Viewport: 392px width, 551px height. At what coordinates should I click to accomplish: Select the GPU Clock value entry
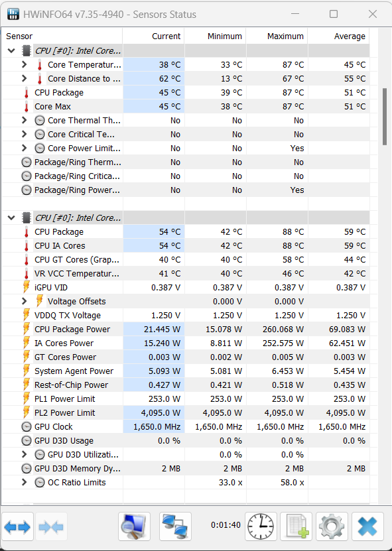click(154, 426)
